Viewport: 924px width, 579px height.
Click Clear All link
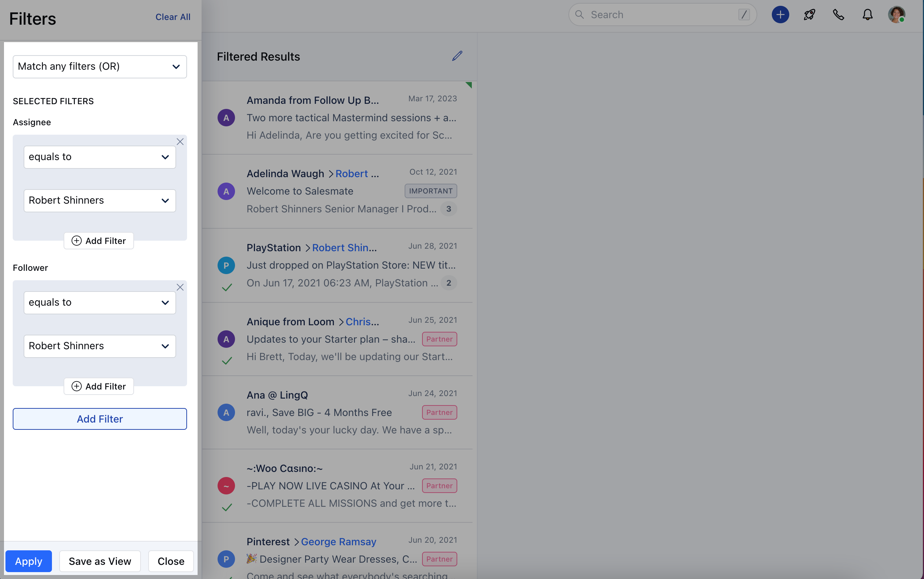(x=173, y=17)
